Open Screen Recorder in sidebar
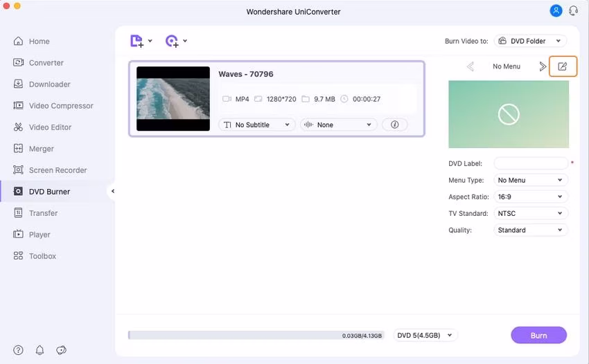 click(x=50, y=170)
